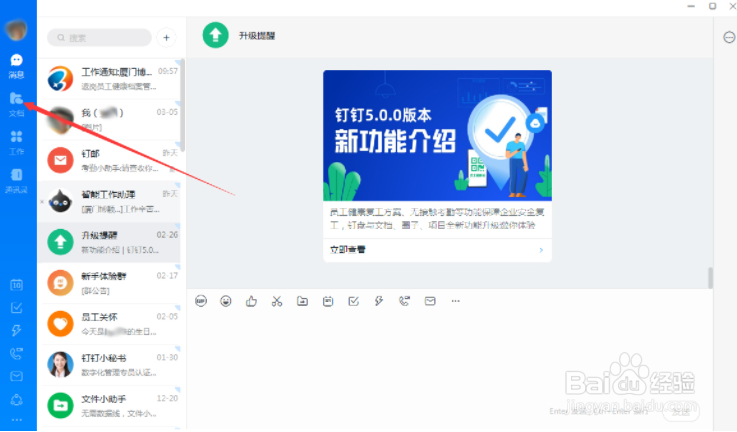Screen dimensions: 737x432
Task: Click the phone call icon in chat toolbar
Action: 404,301
